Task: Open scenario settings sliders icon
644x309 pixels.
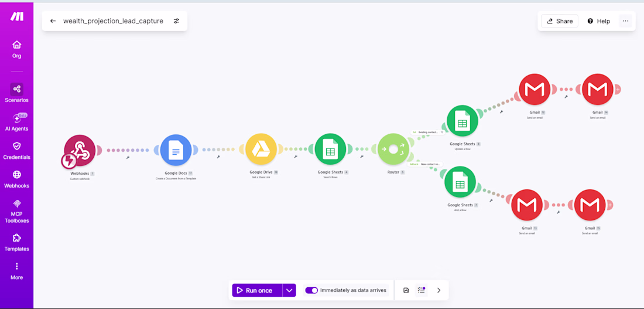Action: point(176,21)
